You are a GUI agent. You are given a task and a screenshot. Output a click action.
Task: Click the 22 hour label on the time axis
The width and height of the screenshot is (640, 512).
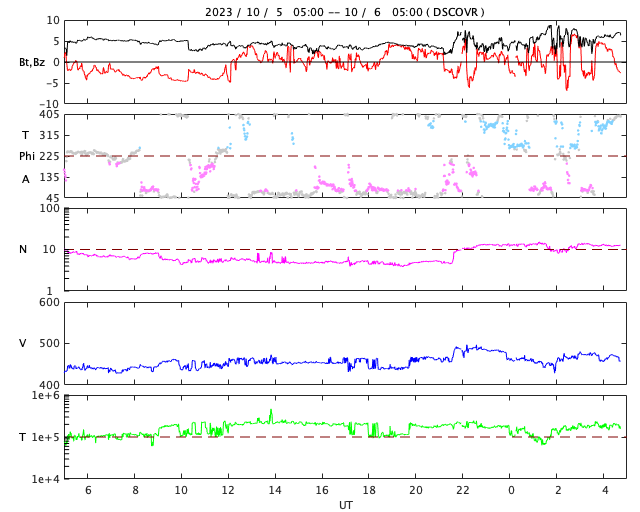pyautogui.click(x=463, y=490)
